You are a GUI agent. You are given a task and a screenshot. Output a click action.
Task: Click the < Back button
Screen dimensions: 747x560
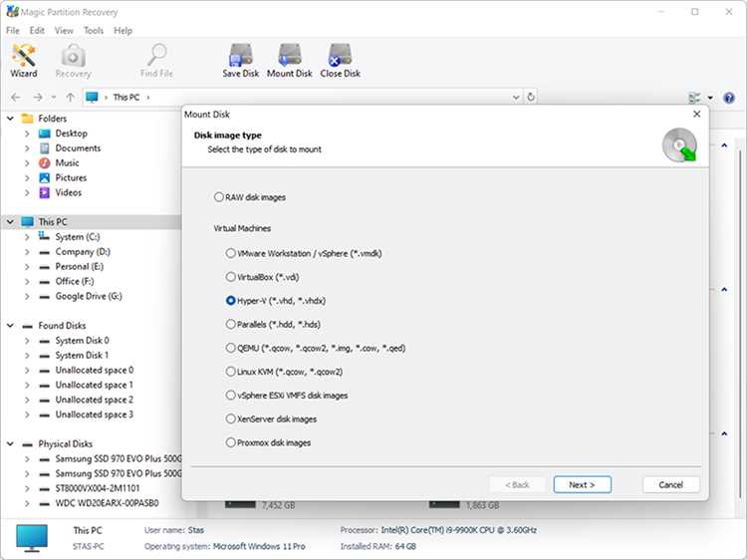pos(517,484)
